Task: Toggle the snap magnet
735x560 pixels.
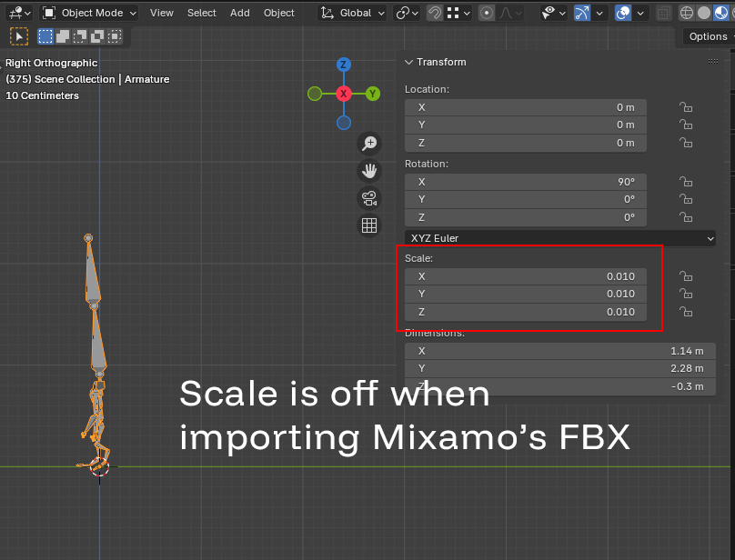Action: [435, 13]
